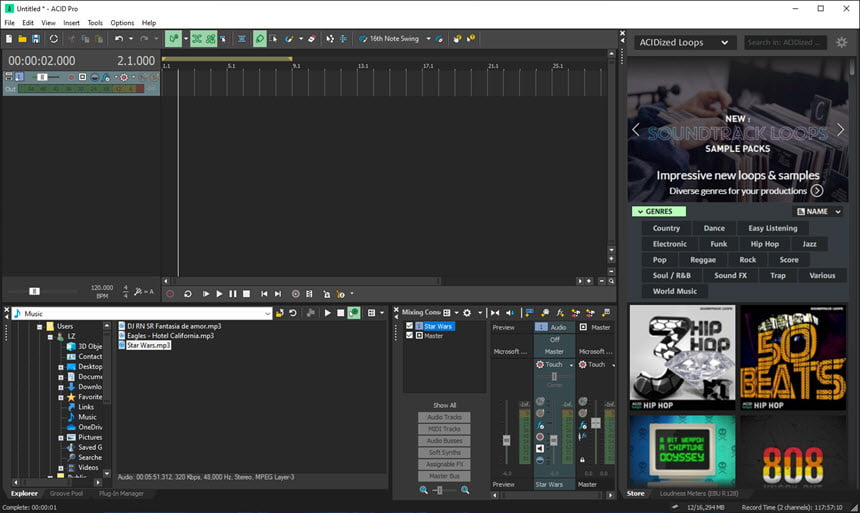Toggle Auto Preview in the Explorer toolbar
The image size is (860, 513).
(354, 313)
